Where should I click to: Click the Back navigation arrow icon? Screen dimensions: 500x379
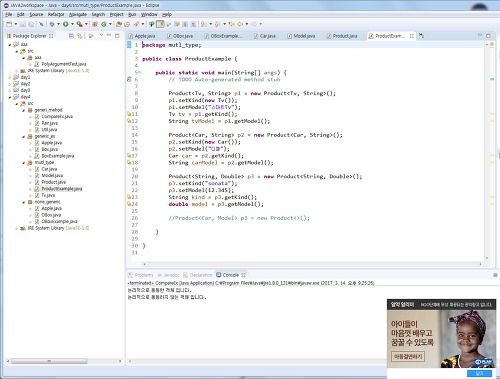tap(240, 24)
